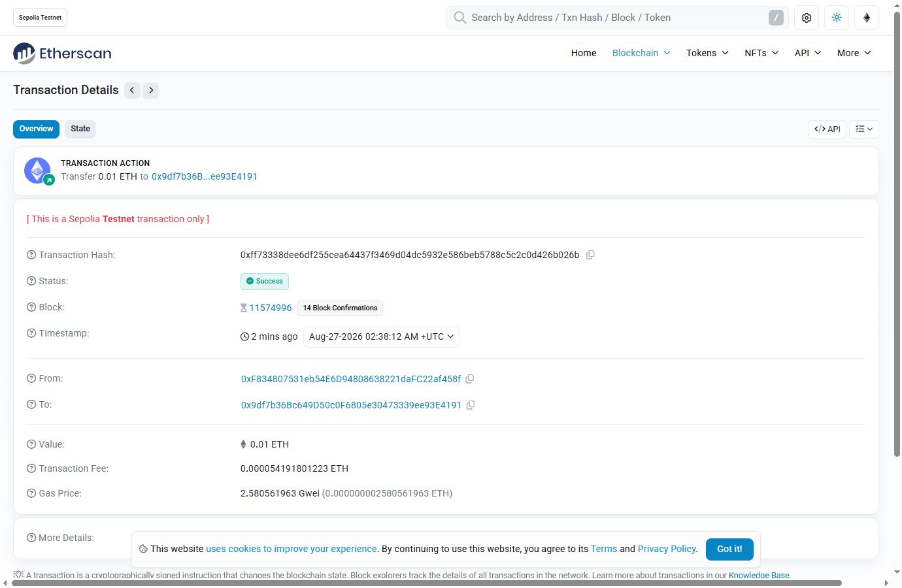
Task: Expand the Blockchain menu
Action: [641, 53]
